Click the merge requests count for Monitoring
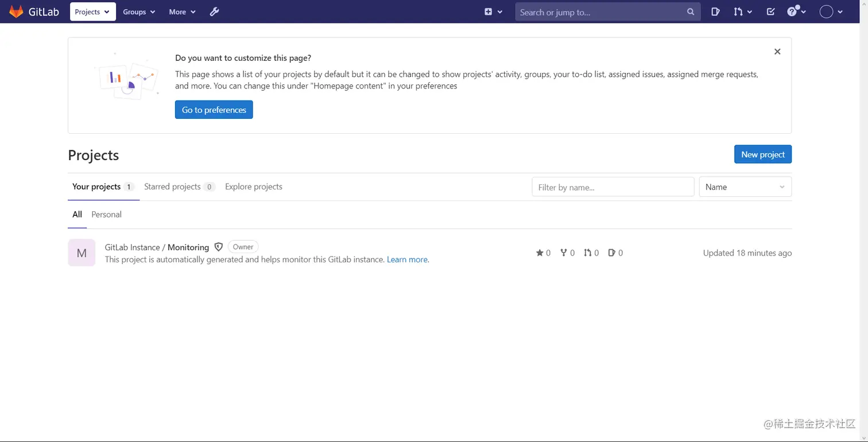 tap(591, 253)
